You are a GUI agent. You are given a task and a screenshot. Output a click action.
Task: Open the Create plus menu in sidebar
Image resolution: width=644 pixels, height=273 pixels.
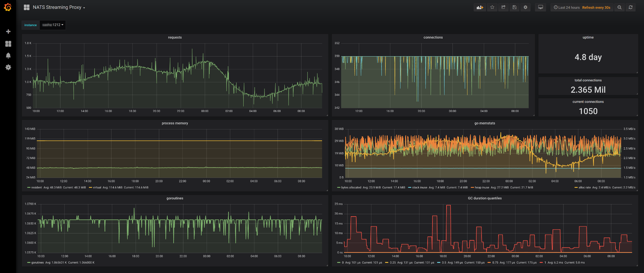tap(8, 32)
